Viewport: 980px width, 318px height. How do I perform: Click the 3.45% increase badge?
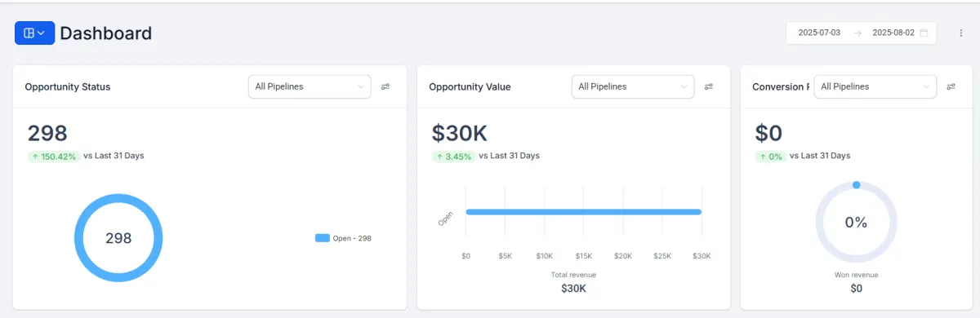click(453, 156)
